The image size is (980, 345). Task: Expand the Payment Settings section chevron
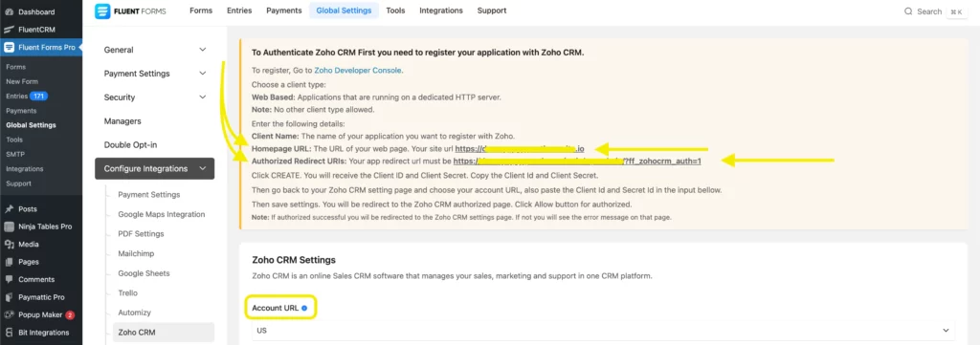(x=202, y=74)
